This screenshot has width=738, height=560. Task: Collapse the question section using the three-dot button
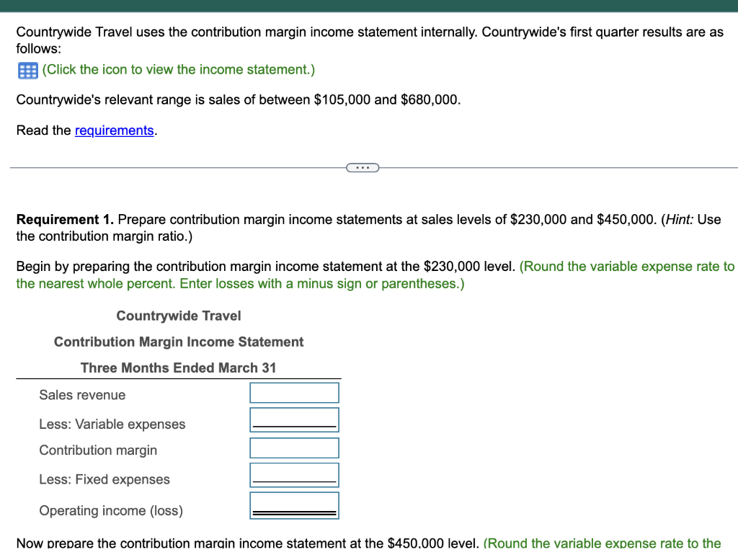(363, 167)
